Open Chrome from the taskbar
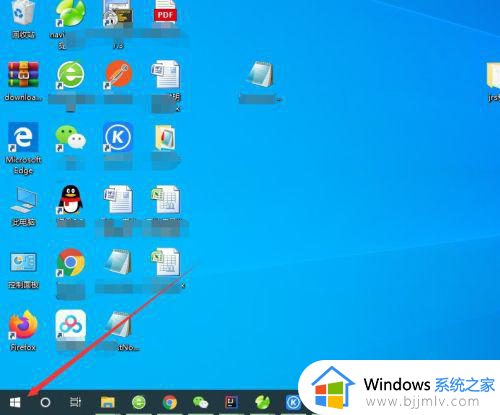The width and height of the screenshot is (500, 415). tap(170, 402)
